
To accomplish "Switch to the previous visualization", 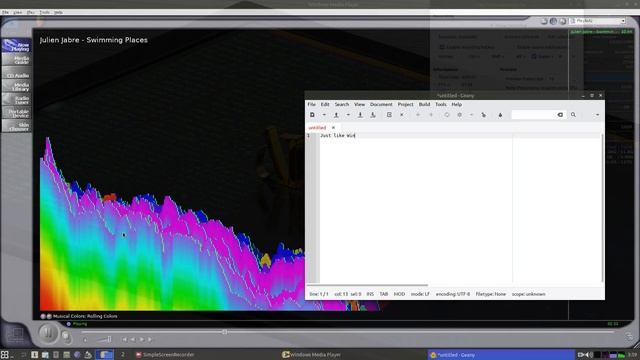I will click(x=43, y=316).
